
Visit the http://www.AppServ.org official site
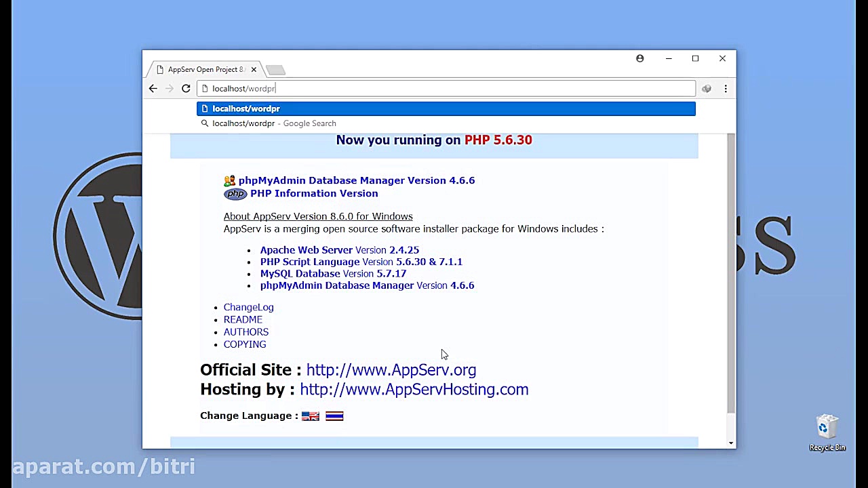(391, 370)
